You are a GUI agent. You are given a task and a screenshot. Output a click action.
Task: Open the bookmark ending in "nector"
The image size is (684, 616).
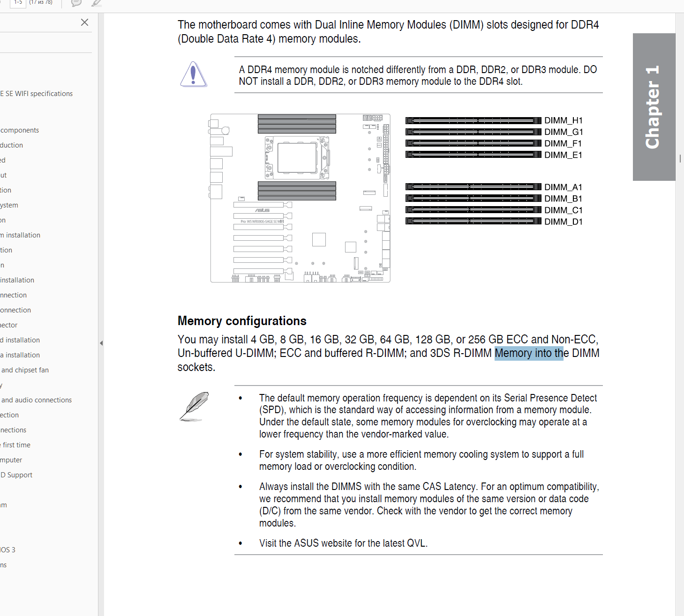[9, 325]
